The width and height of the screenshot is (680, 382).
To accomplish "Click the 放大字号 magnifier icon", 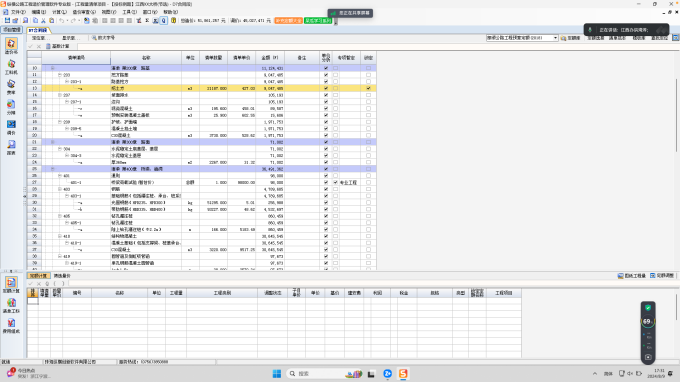I will coord(94,38).
